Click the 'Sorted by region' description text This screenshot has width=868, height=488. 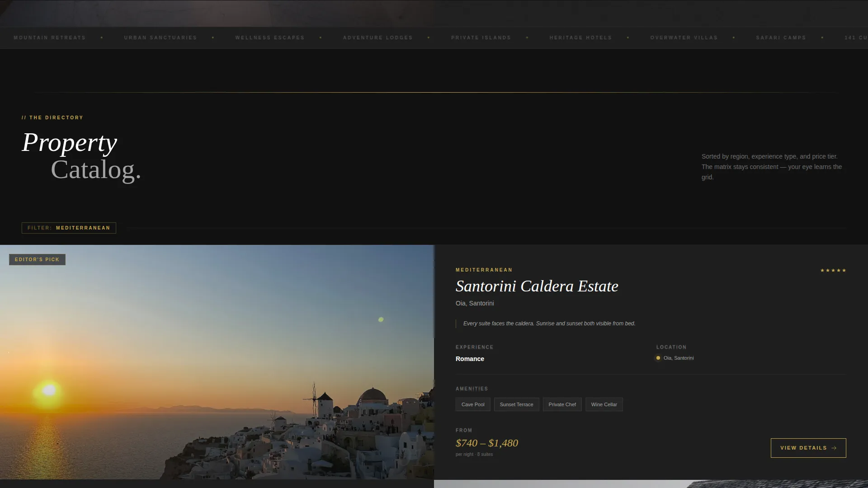click(772, 167)
